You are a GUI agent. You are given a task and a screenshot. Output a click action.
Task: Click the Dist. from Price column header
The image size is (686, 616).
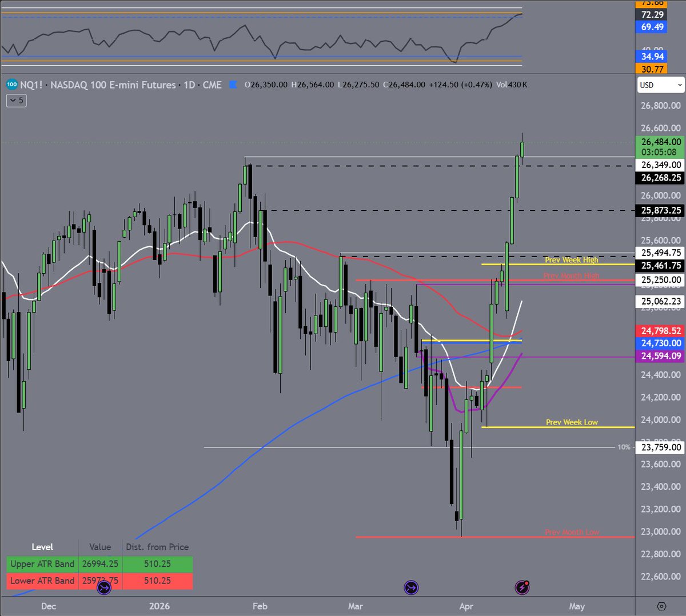[157, 547]
